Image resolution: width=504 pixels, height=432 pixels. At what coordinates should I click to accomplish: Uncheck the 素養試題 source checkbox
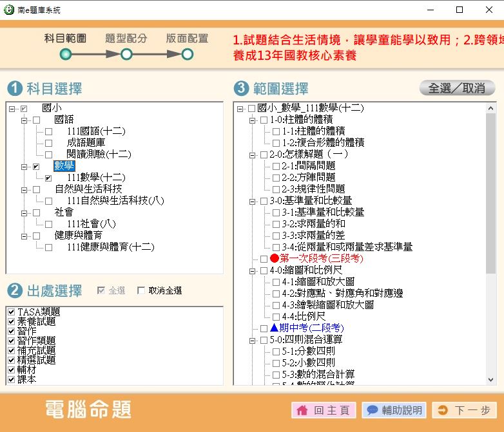(x=11, y=321)
